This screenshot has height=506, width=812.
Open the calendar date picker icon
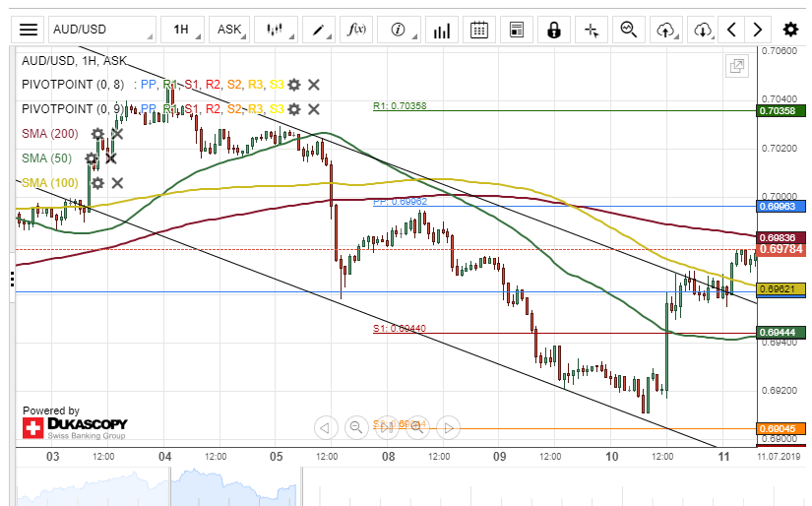479,30
